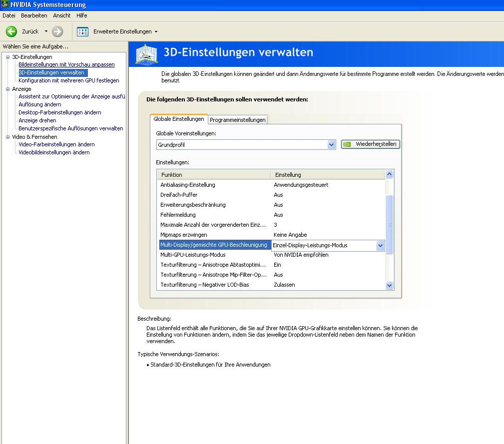Click the Erweiterte Einstellungen grid view icon
504x444 pixels.
[82, 31]
